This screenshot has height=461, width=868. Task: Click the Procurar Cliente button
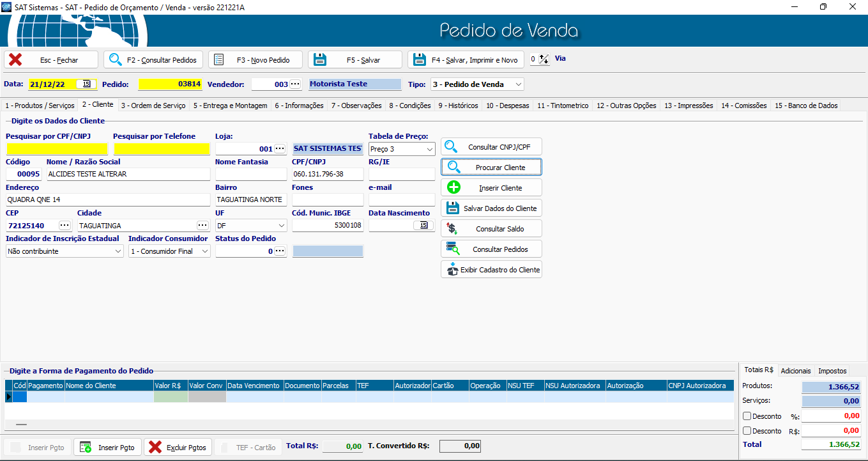pos(491,167)
